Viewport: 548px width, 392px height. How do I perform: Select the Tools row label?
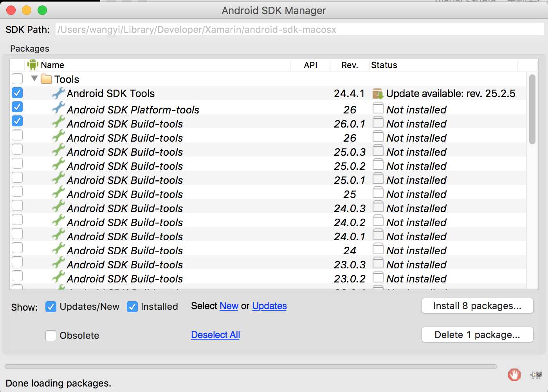click(x=67, y=79)
